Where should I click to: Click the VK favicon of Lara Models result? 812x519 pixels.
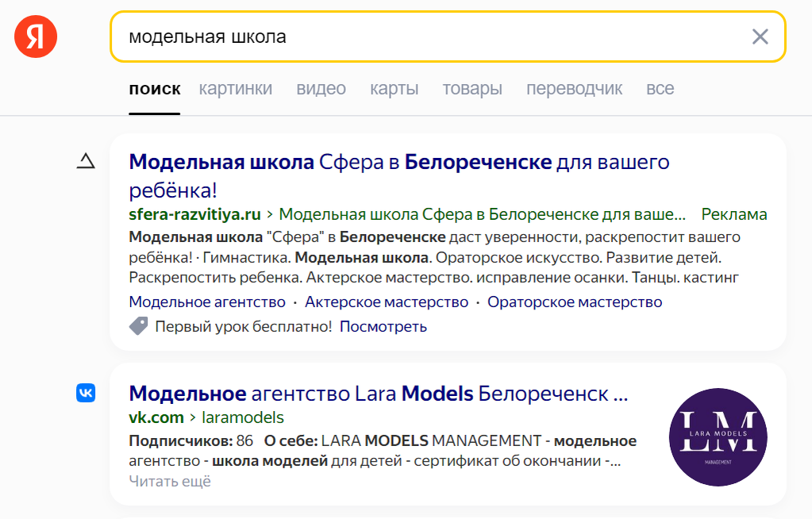tap(86, 393)
